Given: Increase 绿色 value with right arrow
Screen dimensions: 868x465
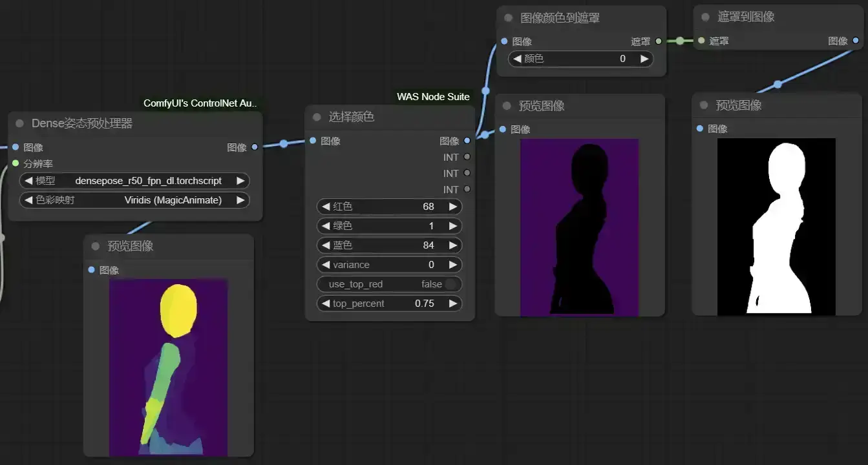Looking at the screenshot, I should [453, 226].
